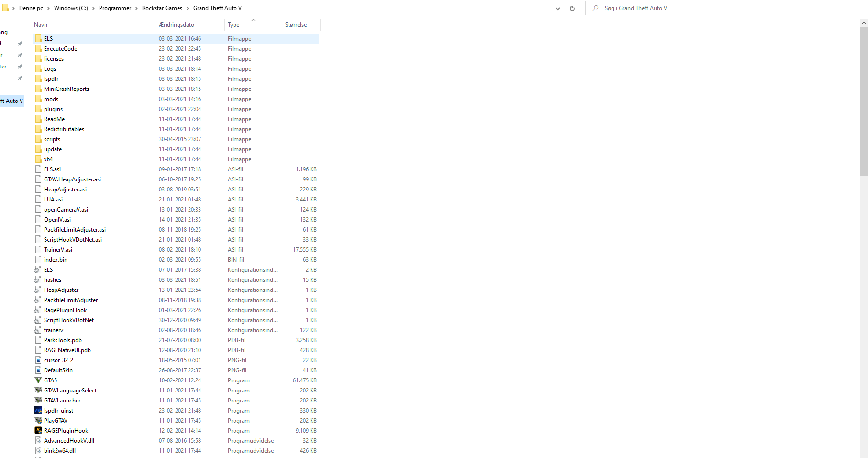This screenshot has height=458, width=868.
Task: Expand the Programmer breadcrumb chevron
Action: pos(136,8)
